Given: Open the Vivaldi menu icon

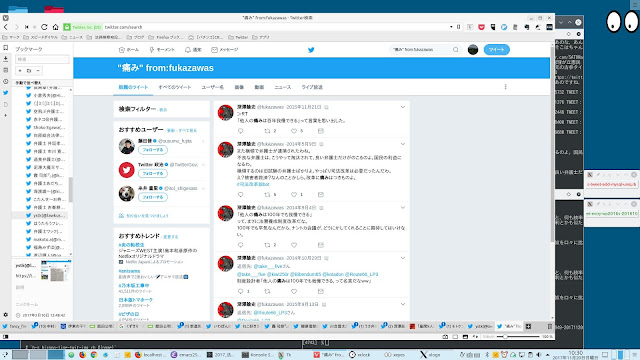Looking at the screenshot, I should click(x=5, y=18).
